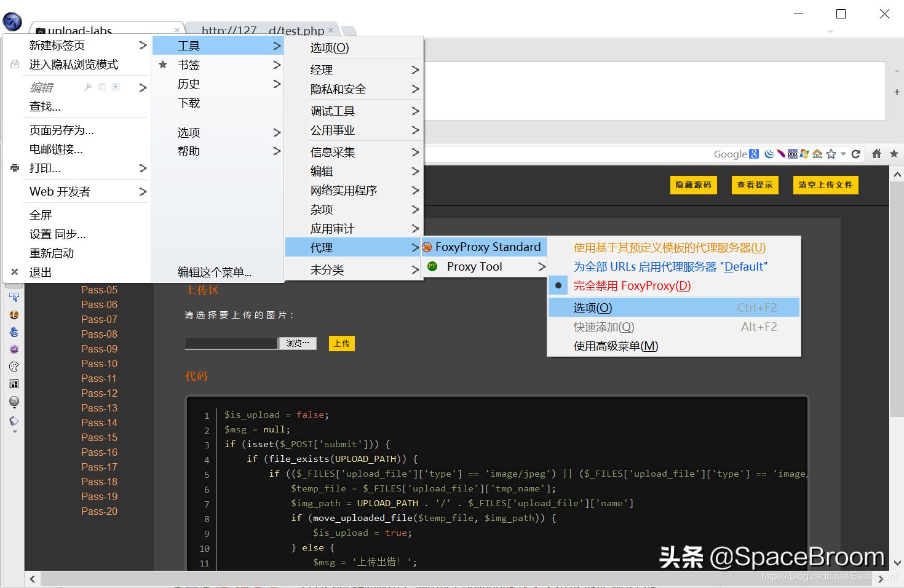Click the file path input beside 浏览
Screen dimensions: 904x588
[231, 343]
